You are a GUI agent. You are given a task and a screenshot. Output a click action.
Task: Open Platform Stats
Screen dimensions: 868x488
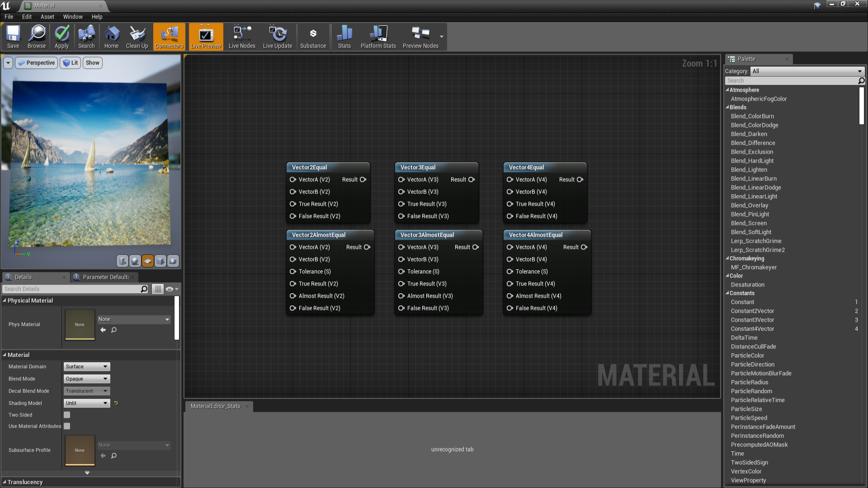[378, 36]
